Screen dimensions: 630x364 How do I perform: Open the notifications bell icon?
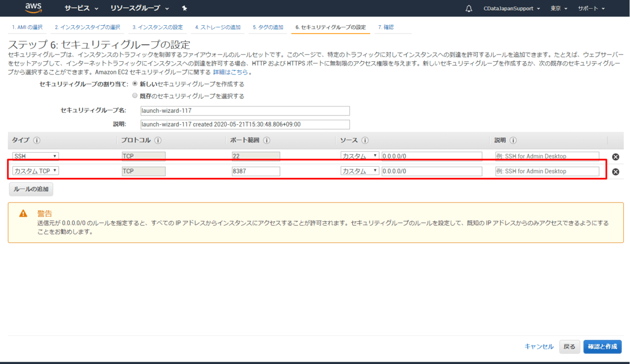[x=469, y=8]
